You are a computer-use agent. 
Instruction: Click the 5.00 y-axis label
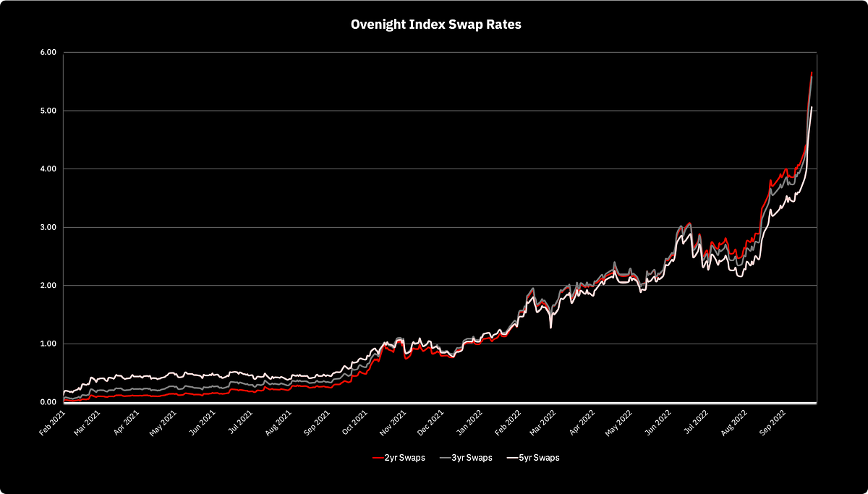[x=48, y=111]
